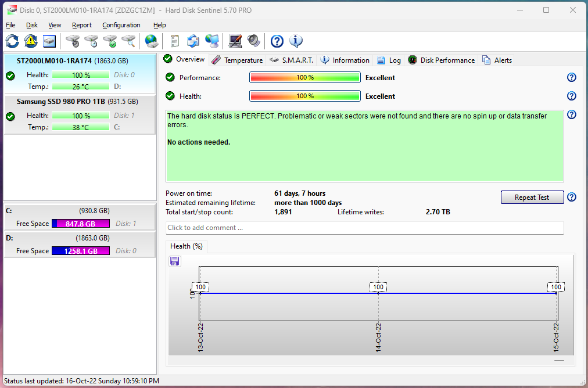The height and width of the screenshot is (388, 588).
Task: Select the Health (%) graph tab
Action: [x=187, y=246]
